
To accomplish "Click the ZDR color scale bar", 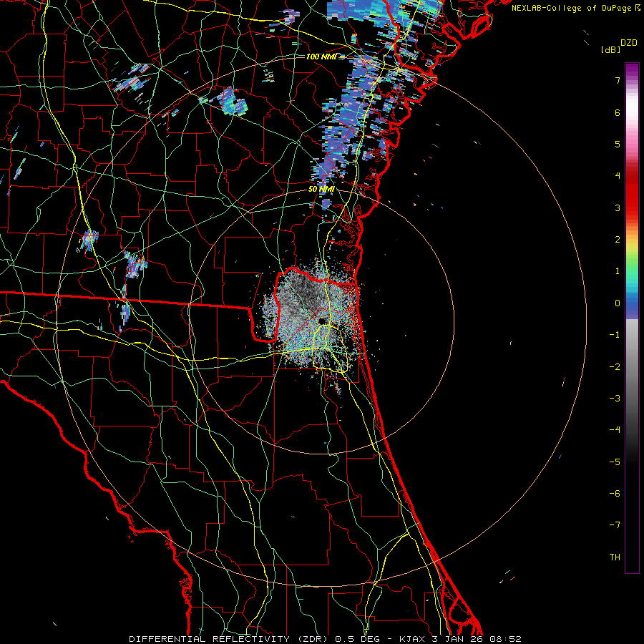I will click(632, 318).
